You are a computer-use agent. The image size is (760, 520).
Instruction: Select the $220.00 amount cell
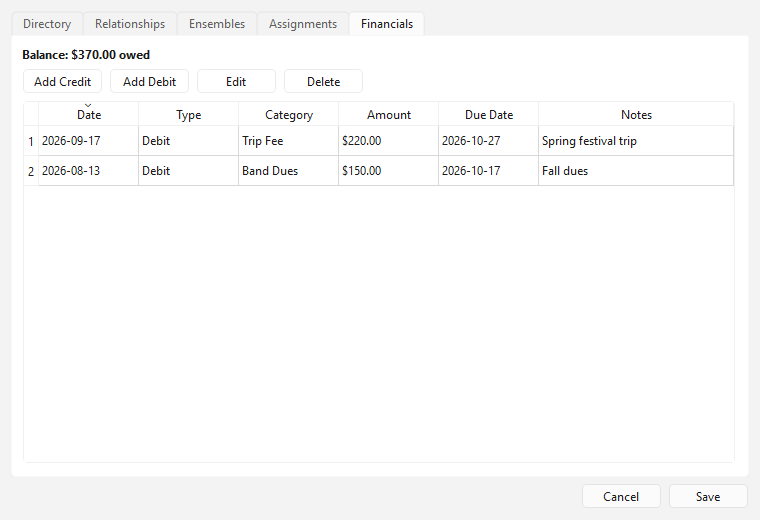pos(388,141)
